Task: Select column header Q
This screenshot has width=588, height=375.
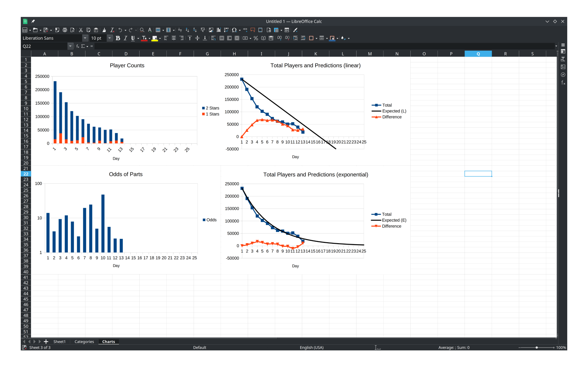Action: (x=478, y=54)
